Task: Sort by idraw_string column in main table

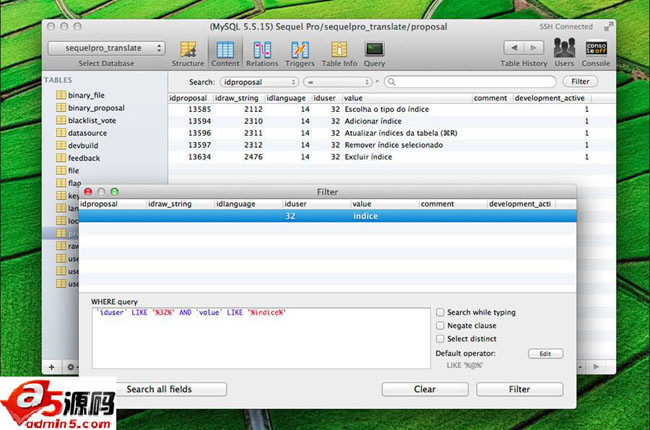Action: point(238,98)
